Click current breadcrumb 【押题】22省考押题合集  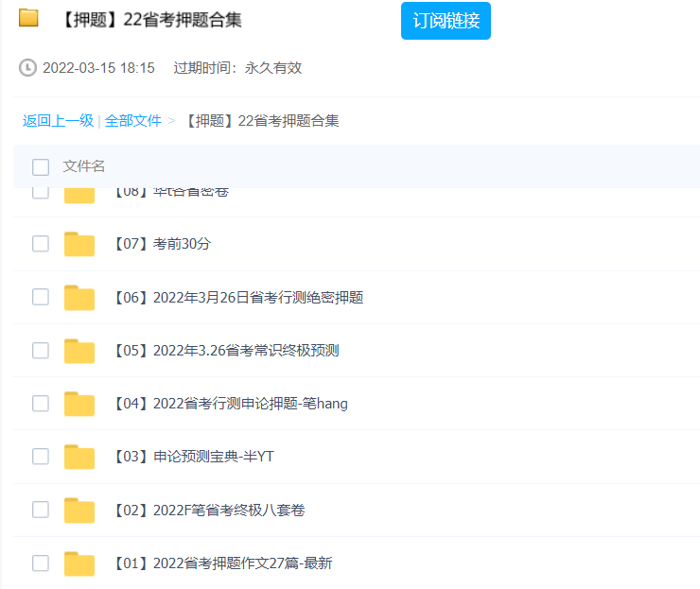pyautogui.click(x=261, y=120)
